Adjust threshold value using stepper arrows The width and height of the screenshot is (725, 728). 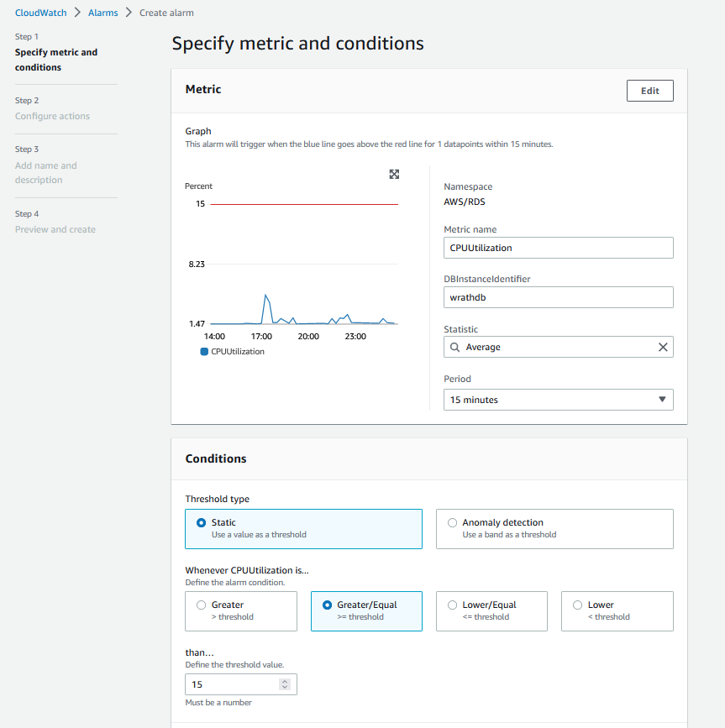pyautogui.click(x=285, y=684)
